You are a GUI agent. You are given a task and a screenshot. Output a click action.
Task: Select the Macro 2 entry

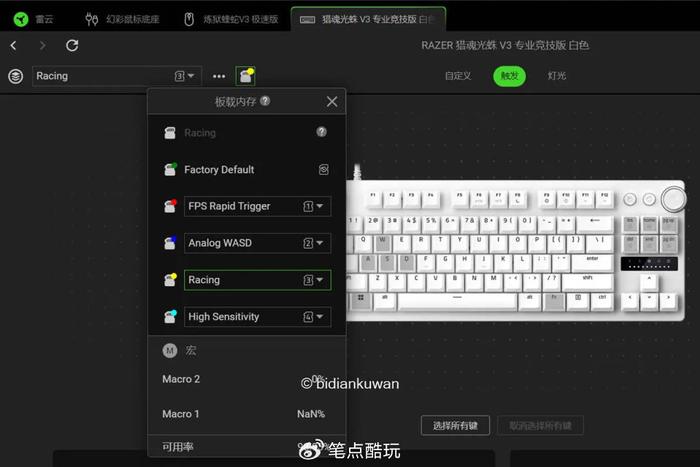(x=181, y=379)
